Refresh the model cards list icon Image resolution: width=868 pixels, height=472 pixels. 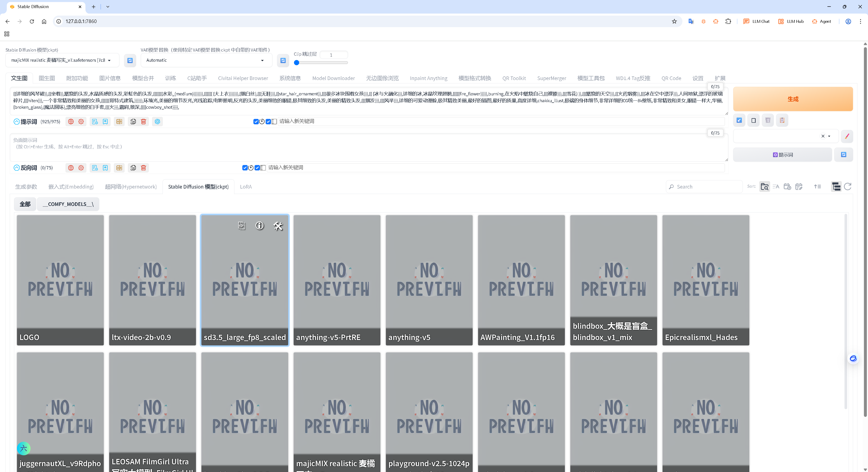click(x=848, y=187)
